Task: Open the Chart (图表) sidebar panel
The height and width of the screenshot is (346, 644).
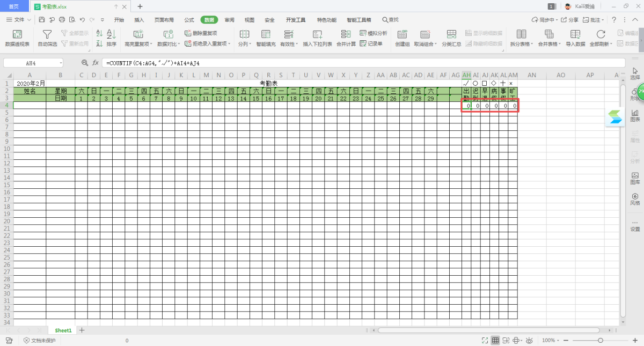Action: pyautogui.click(x=635, y=115)
